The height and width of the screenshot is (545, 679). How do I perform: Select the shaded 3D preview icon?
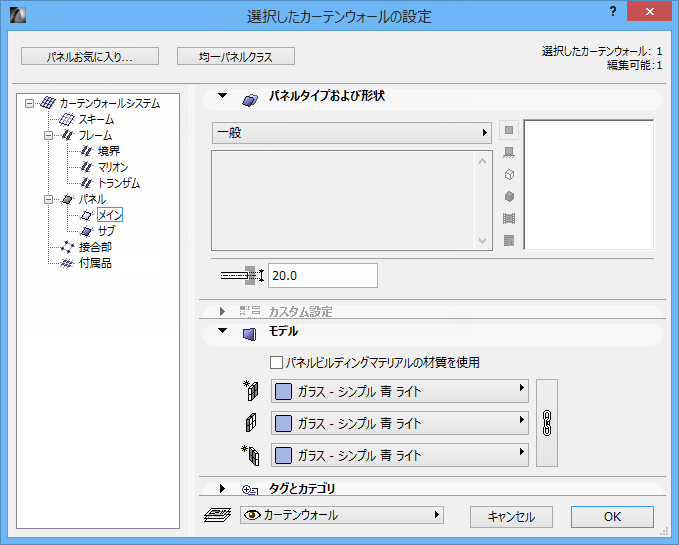(x=509, y=197)
